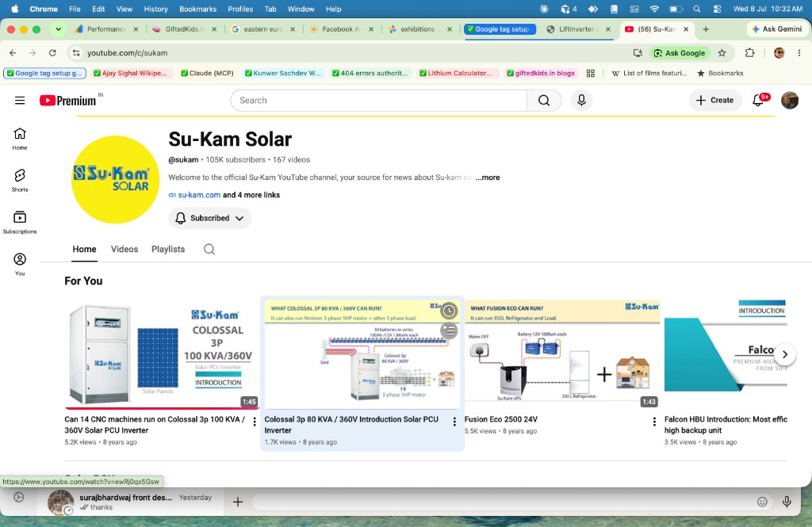Image resolution: width=812 pixels, height=527 pixels.
Task: Open su-kam.com channel link
Action: [199, 195]
